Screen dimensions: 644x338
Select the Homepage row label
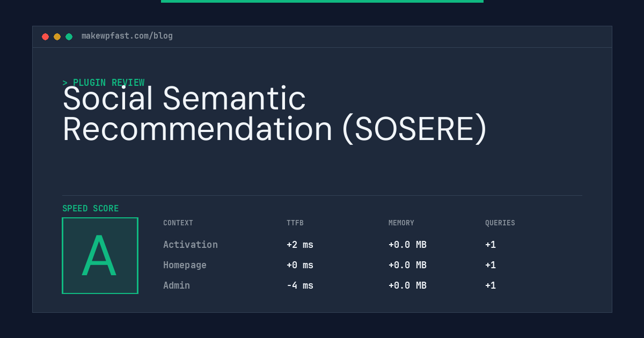[x=185, y=265]
